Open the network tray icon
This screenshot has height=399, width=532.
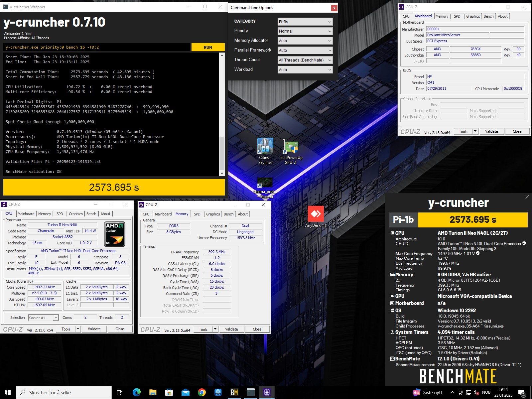[468, 392]
